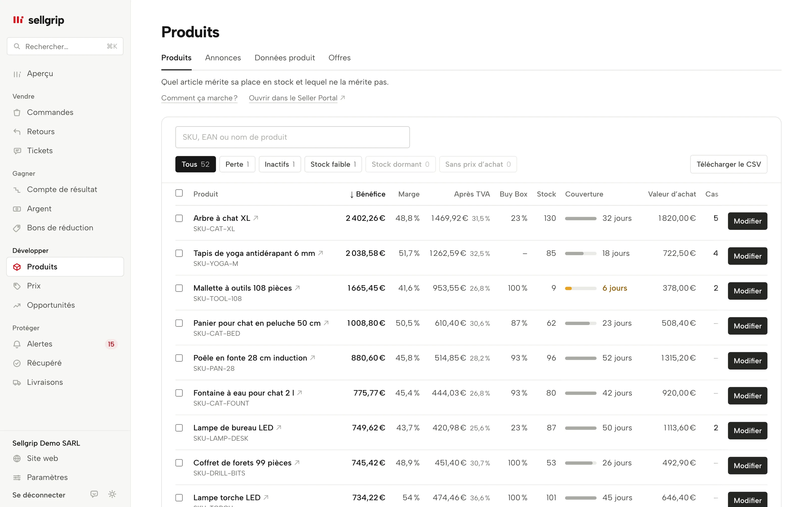Open Opportunités trend icon in sidebar
The image size is (812, 507).
click(x=17, y=305)
